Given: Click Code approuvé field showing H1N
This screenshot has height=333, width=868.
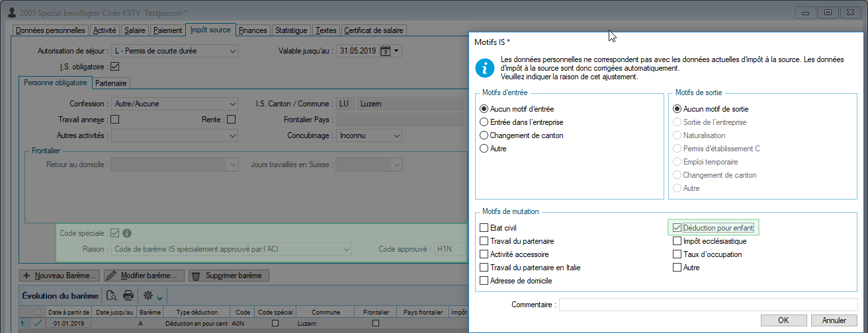Looking at the screenshot, I should click(x=449, y=249).
